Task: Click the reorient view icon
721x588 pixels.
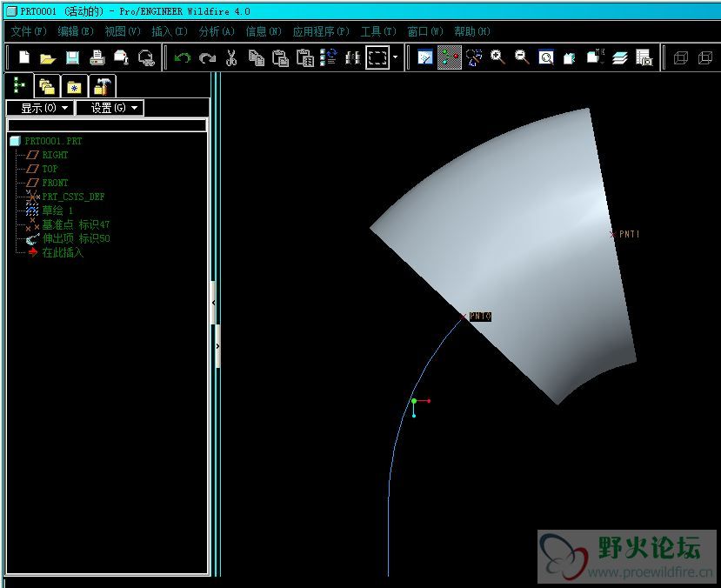Action: (x=570, y=58)
